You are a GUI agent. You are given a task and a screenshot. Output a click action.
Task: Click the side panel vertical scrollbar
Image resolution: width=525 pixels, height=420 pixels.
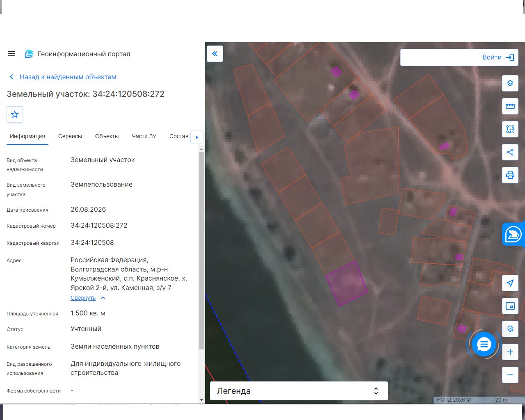(201, 250)
